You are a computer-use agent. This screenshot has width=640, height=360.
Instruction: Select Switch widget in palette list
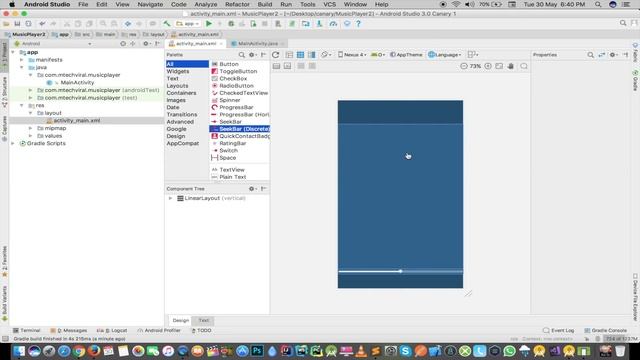click(228, 151)
